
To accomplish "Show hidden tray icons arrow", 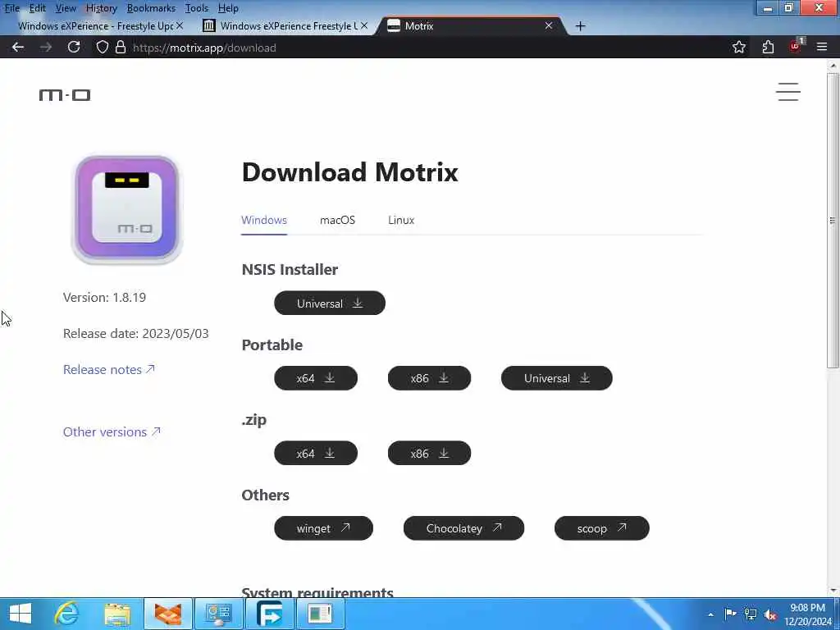I will [x=710, y=614].
